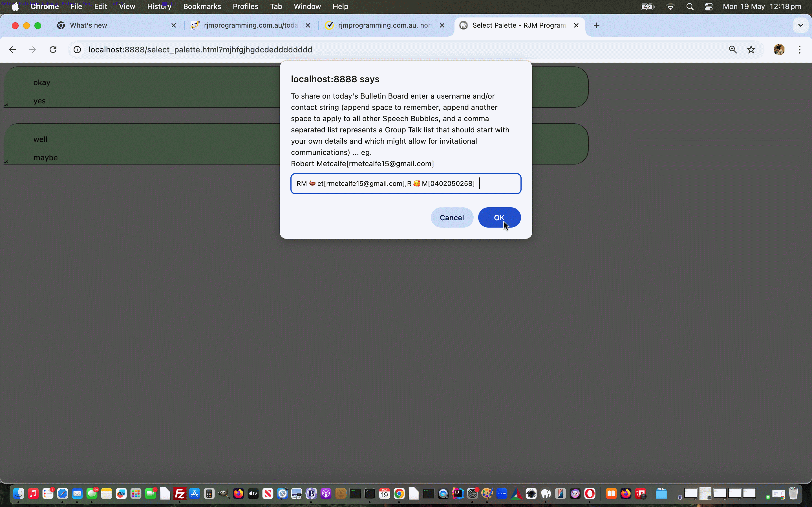Open the Bookmarks menu

pyautogui.click(x=202, y=7)
